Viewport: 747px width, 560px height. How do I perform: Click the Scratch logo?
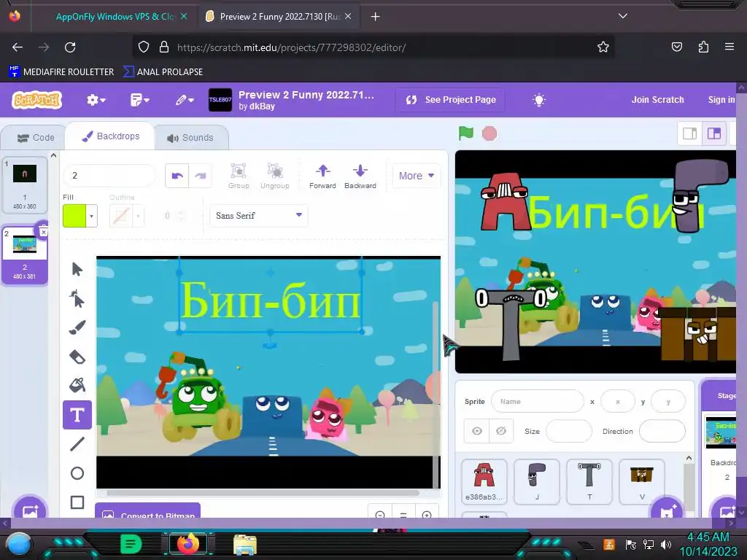point(37,100)
